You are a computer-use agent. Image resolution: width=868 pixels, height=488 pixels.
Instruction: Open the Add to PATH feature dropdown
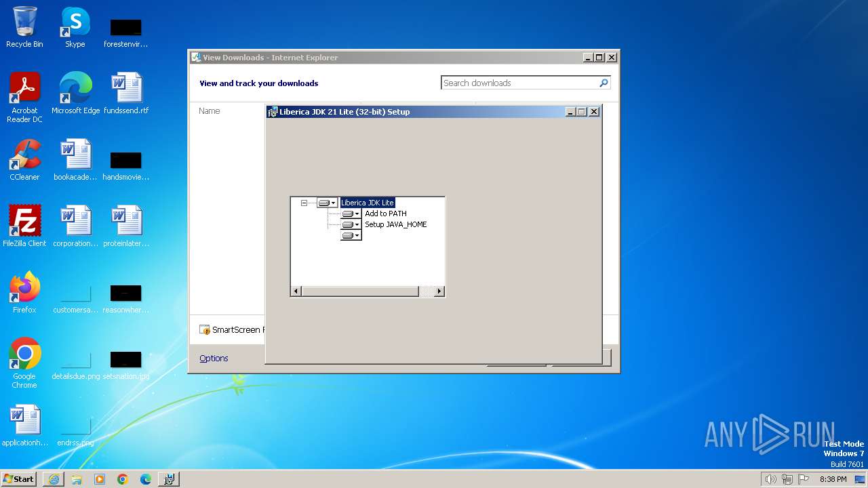[351, 213]
